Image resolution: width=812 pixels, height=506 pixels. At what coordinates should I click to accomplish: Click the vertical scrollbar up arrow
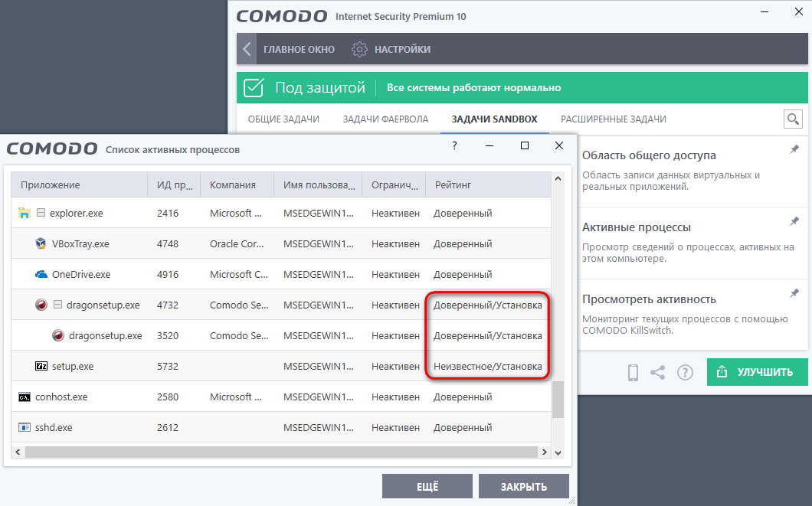coord(558,178)
